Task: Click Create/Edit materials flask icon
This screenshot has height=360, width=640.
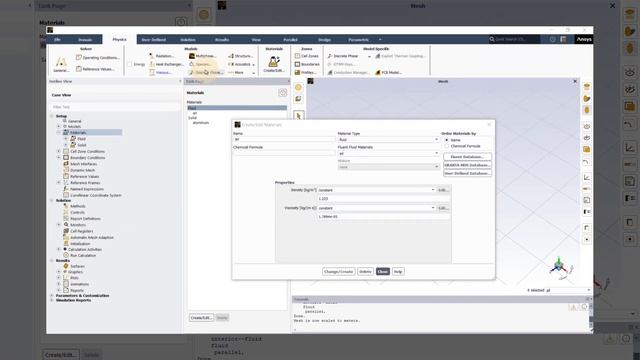Action: point(274,63)
